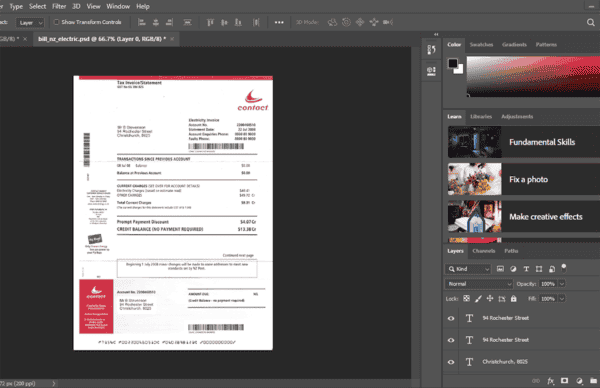
Task: Click the foreground color swatch
Action: click(x=453, y=63)
